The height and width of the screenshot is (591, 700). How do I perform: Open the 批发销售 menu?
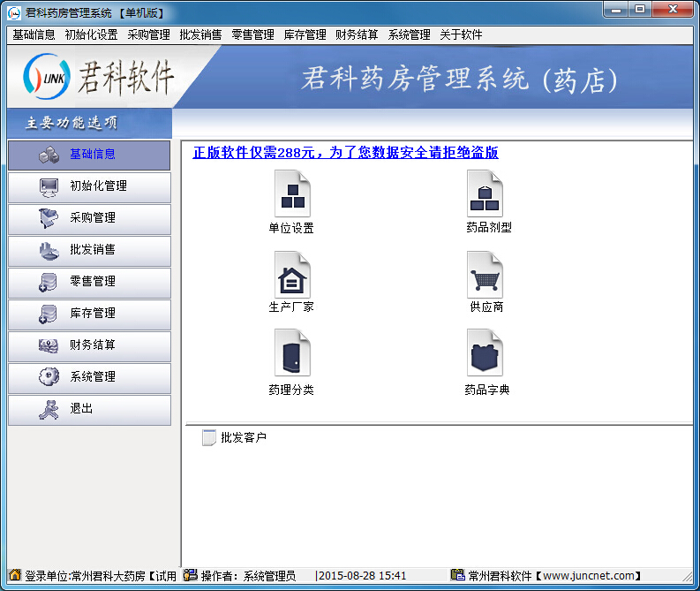click(200, 34)
